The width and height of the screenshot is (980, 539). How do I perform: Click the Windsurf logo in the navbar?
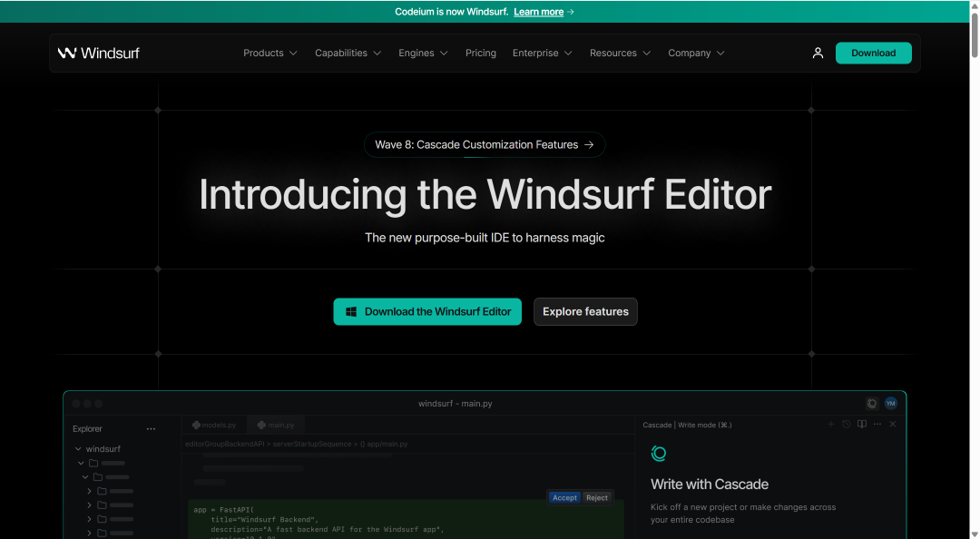pos(99,54)
